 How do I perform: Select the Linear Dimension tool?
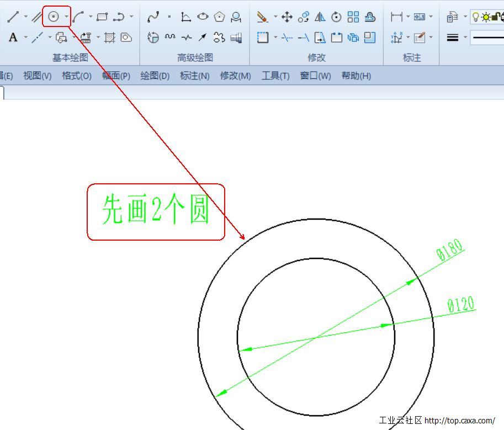[396, 17]
